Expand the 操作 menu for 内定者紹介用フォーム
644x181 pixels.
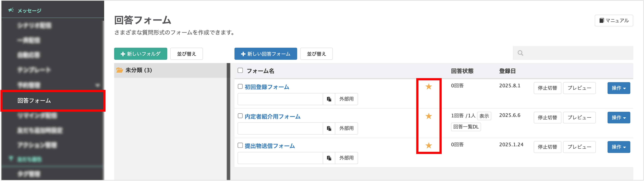click(619, 117)
